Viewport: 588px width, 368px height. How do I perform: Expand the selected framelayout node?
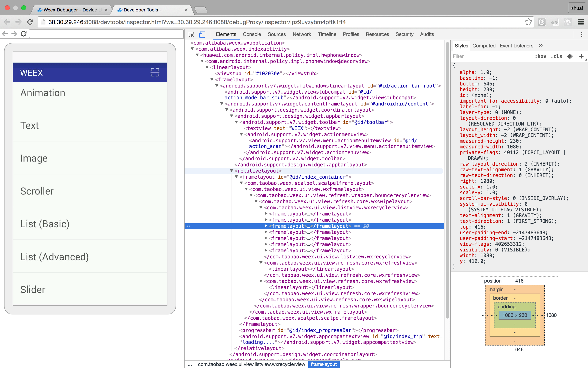(x=266, y=226)
